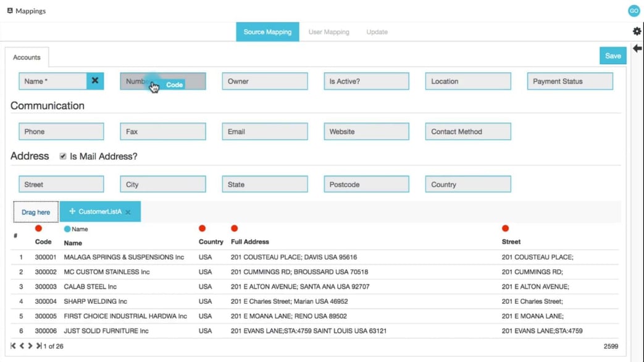Switch to User Mapping tab
The image size is (644, 362).
tap(329, 32)
